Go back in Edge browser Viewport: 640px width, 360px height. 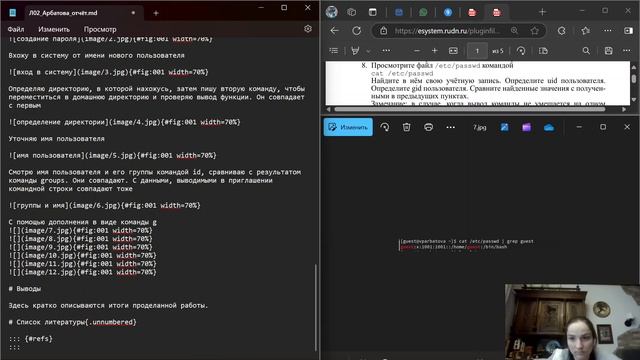pyautogui.click(x=334, y=31)
